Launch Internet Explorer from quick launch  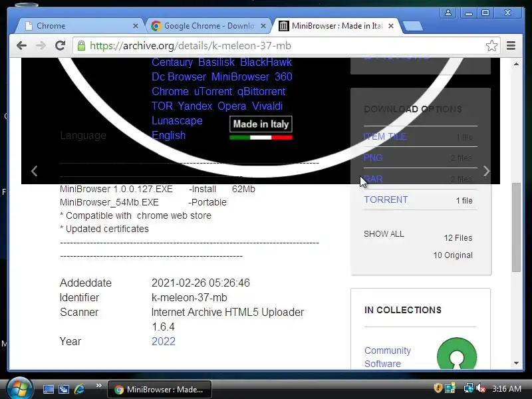(79, 389)
